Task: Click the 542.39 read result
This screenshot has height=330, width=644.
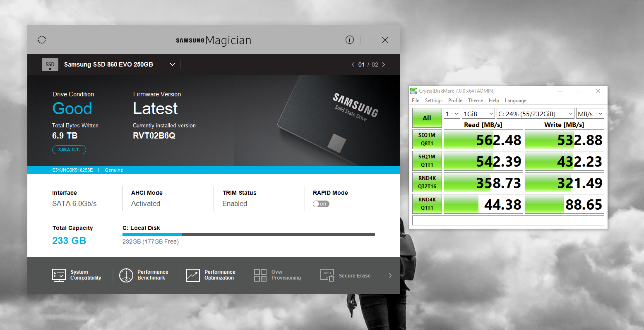Action: 483,161
